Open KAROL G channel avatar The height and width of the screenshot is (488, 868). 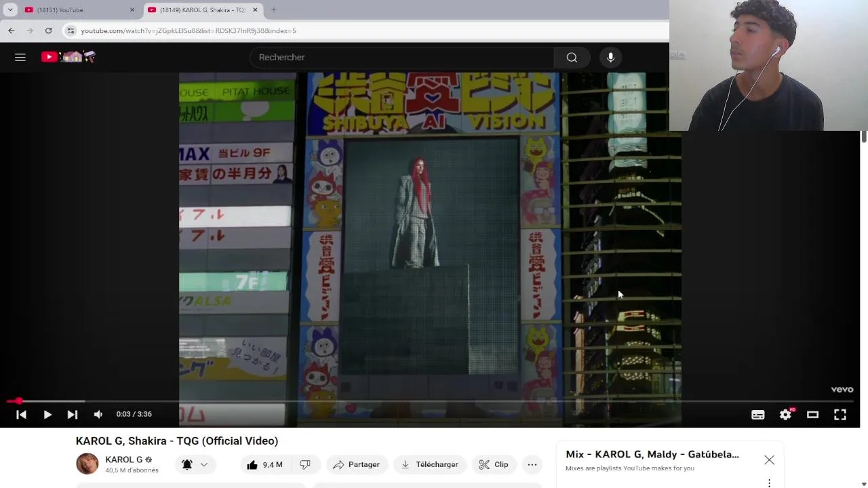click(87, 464)
